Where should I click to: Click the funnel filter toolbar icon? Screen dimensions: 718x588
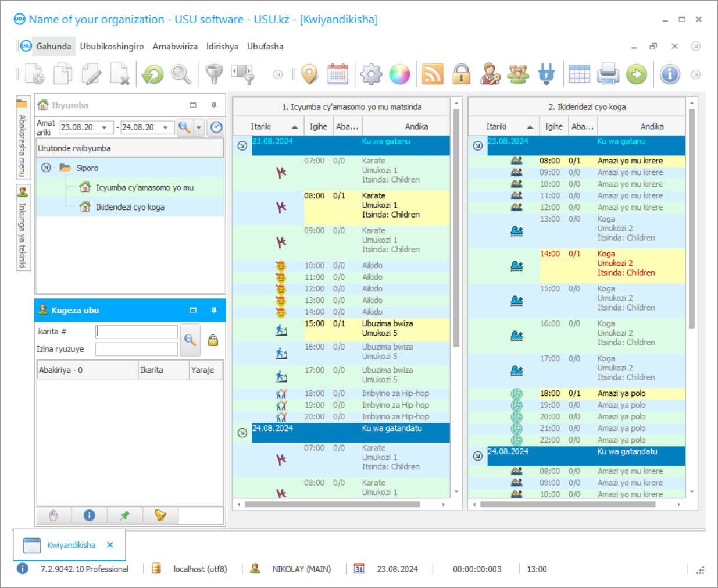[214, 74]
